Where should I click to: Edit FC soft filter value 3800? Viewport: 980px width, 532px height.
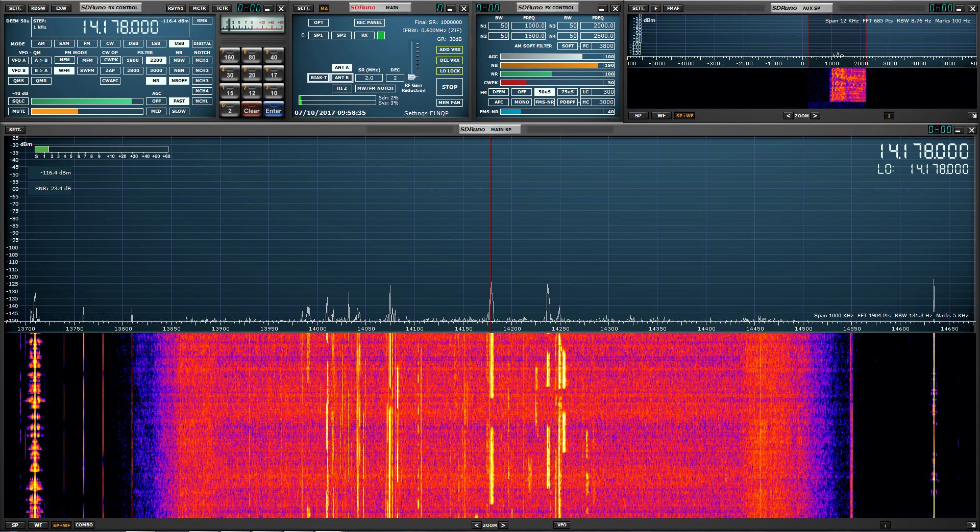(x=603, y=46)
